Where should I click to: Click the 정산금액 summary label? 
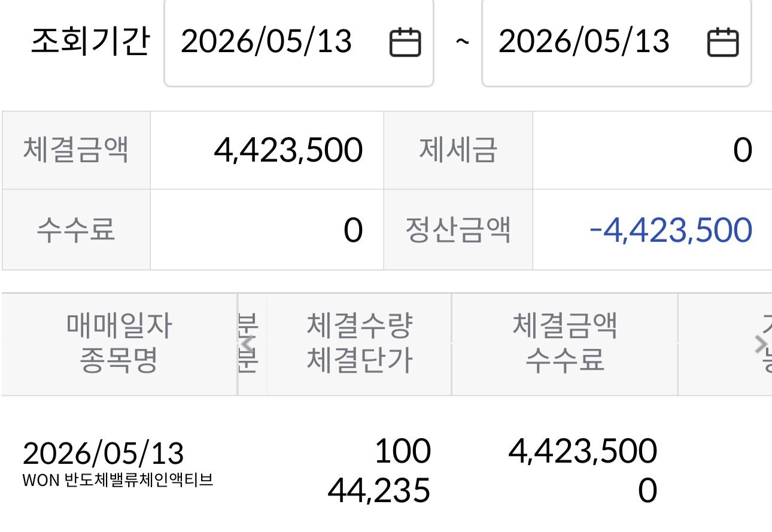coord(458,230)
